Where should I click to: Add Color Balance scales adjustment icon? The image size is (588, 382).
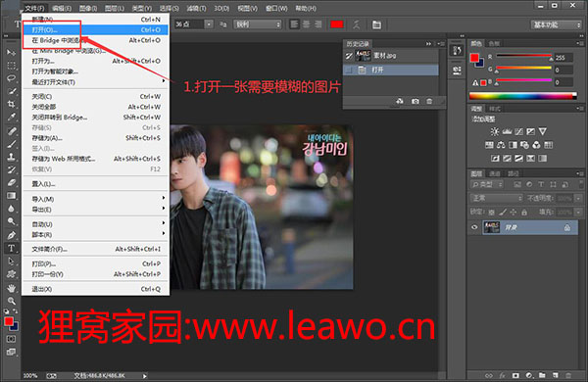[x=501, y=145]
